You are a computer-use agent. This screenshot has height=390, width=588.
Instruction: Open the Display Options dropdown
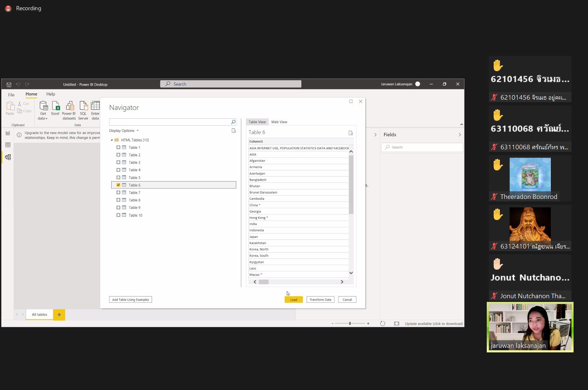[x=124, y=131]
